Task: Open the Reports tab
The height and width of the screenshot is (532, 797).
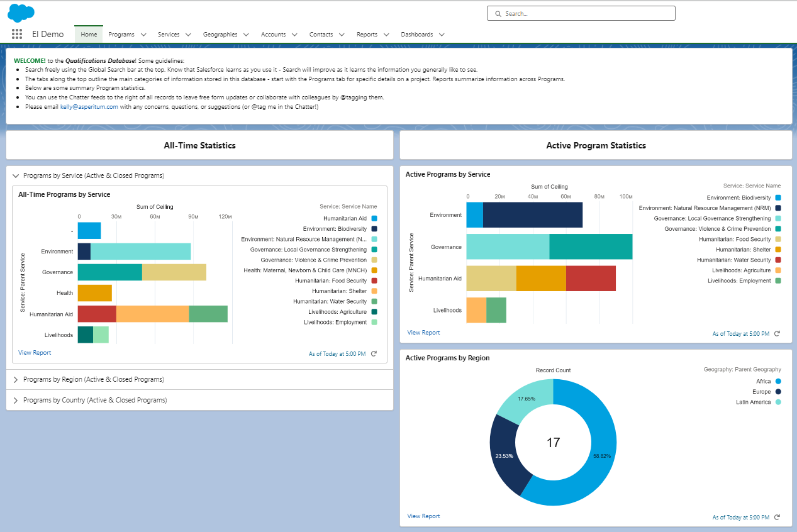Action: pyautogui.click(x=367, y=35)
